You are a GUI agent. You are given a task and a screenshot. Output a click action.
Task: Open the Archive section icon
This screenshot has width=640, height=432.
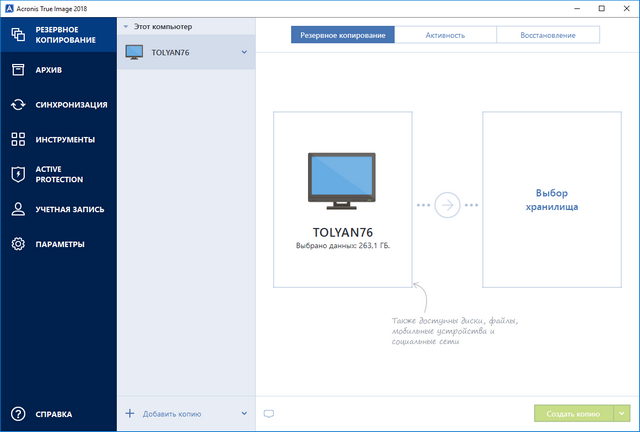click(18, 70)
